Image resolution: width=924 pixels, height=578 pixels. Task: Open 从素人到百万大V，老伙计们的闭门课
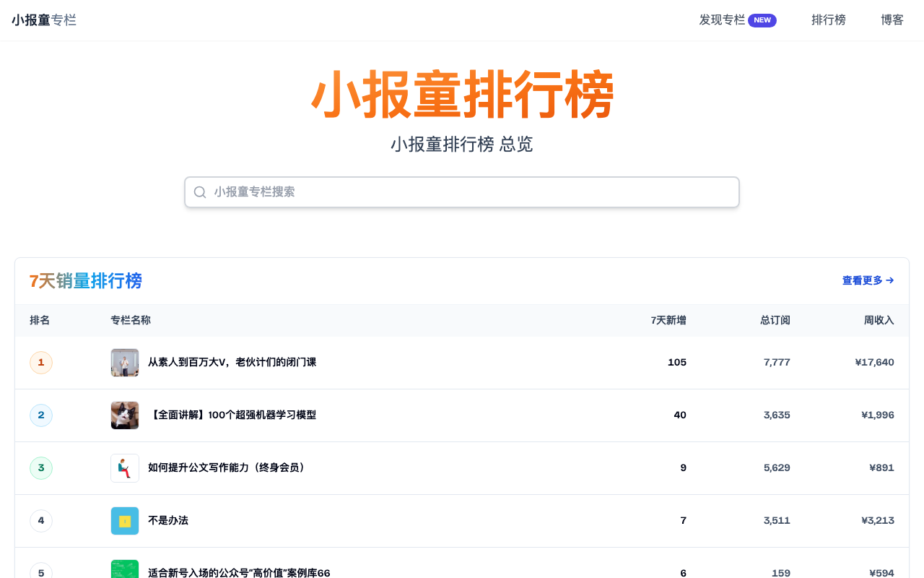[232, 363]
